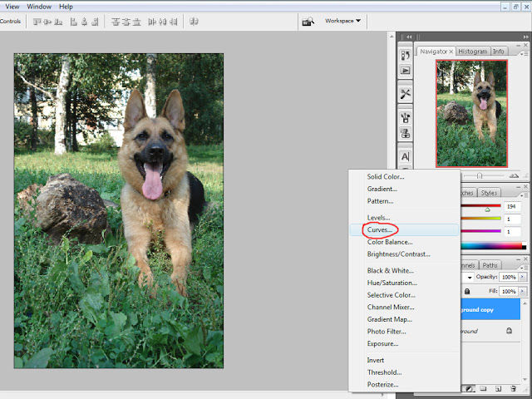This screenshot has height=399, width=532.
Task: Open the Character panel 'A' icon
Action: tap(406, 156)
